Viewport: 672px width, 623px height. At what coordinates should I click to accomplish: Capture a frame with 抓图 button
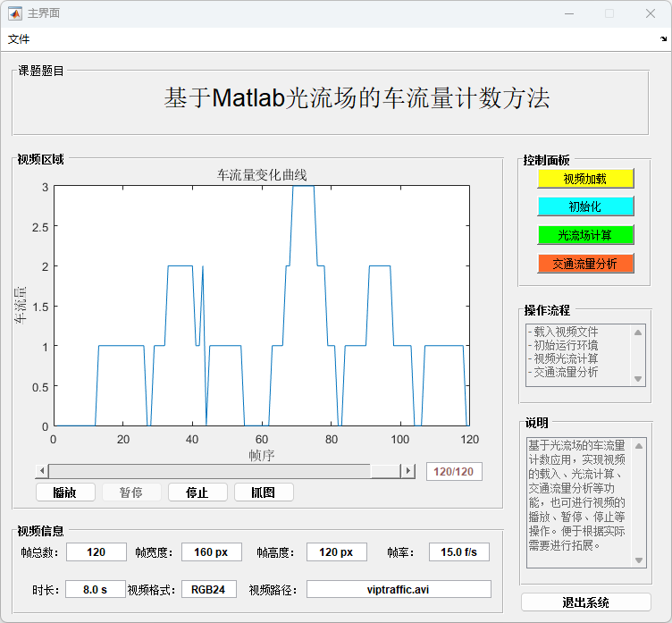pos(264,493)
